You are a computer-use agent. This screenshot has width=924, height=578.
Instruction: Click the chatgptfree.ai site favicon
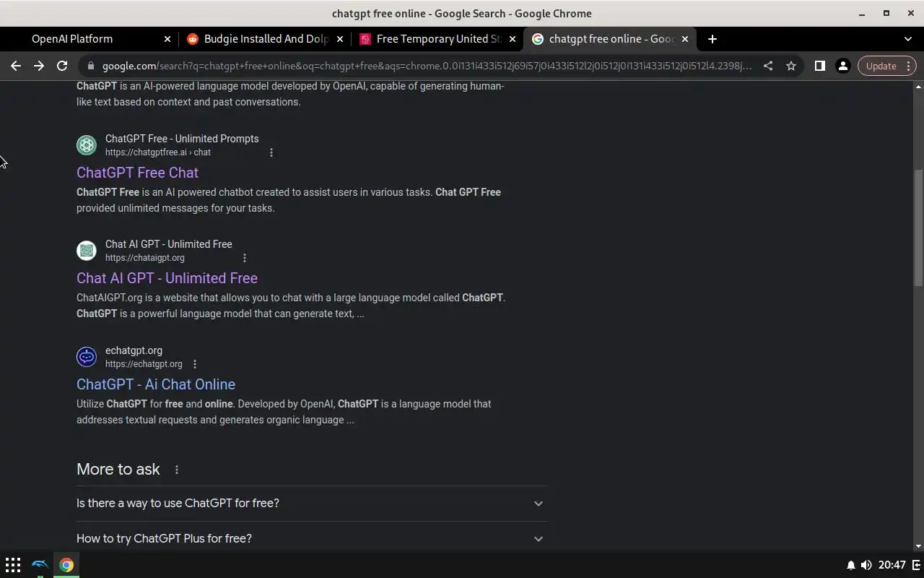click(87, 145)
